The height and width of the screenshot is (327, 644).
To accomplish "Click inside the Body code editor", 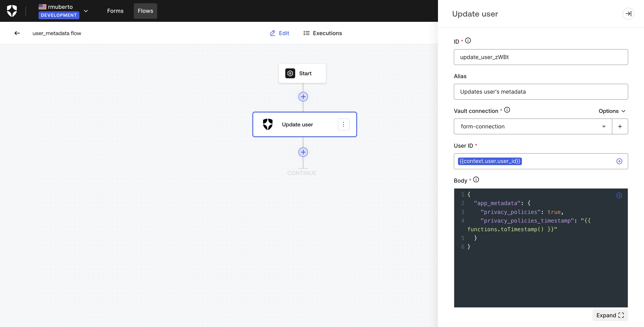I will click(541, 248).
